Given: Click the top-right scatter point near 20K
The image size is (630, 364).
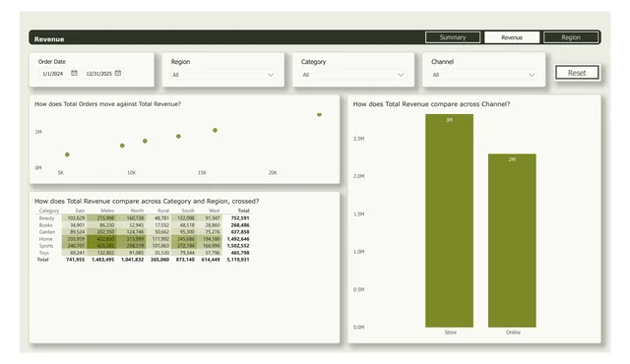Looking at the screenshot, I should click(x=319, y=114).
